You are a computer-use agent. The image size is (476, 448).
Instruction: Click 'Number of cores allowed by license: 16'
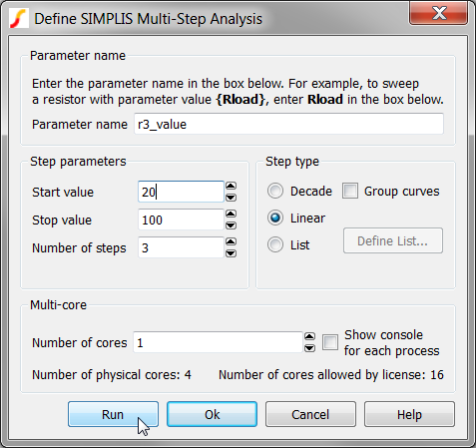point(331,375)
